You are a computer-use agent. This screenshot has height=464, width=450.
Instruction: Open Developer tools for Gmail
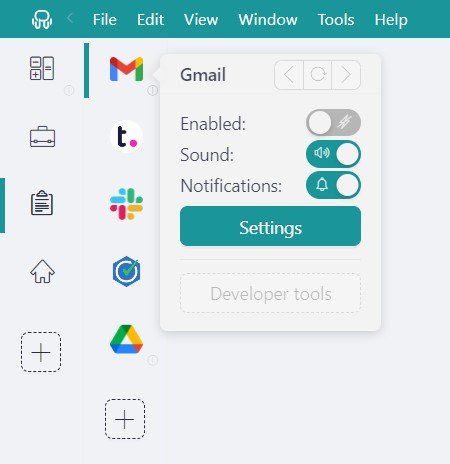(x=270, y=293)
